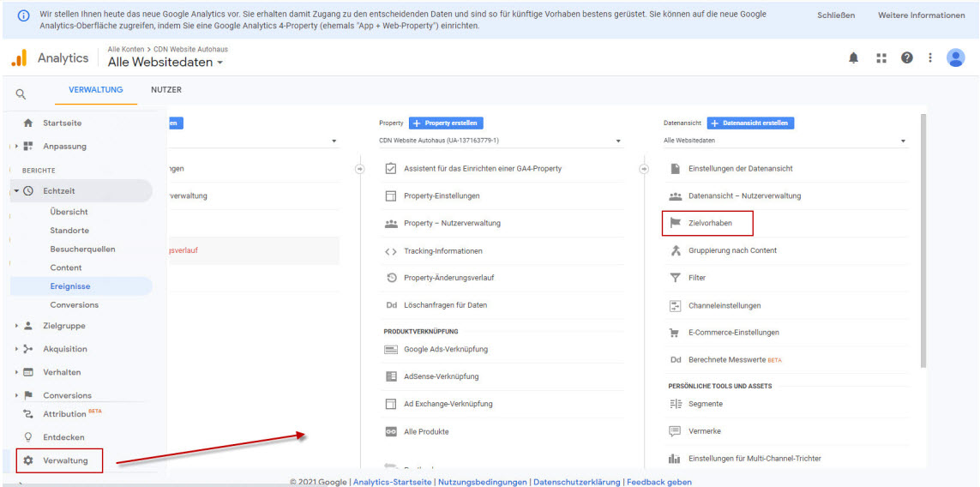
Task: Open Löschanfragen für Daten
Action: pyautogui.click(x=446, y=305)
